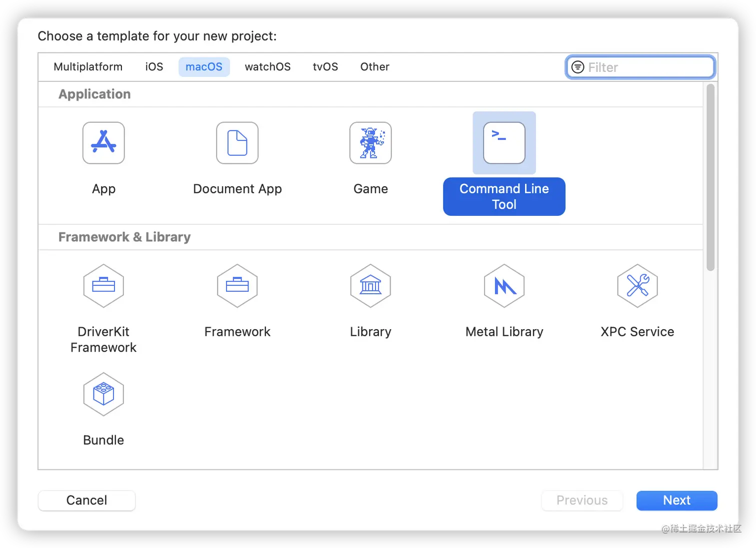Pick the Framework toolbox icon

coord(237,286)
